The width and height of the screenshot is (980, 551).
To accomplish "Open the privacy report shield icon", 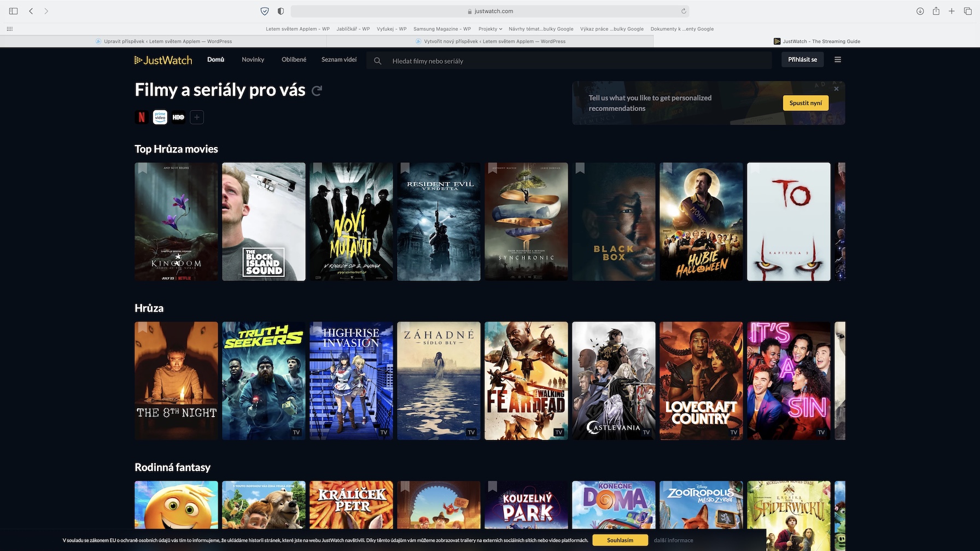I will coord(265,11).
